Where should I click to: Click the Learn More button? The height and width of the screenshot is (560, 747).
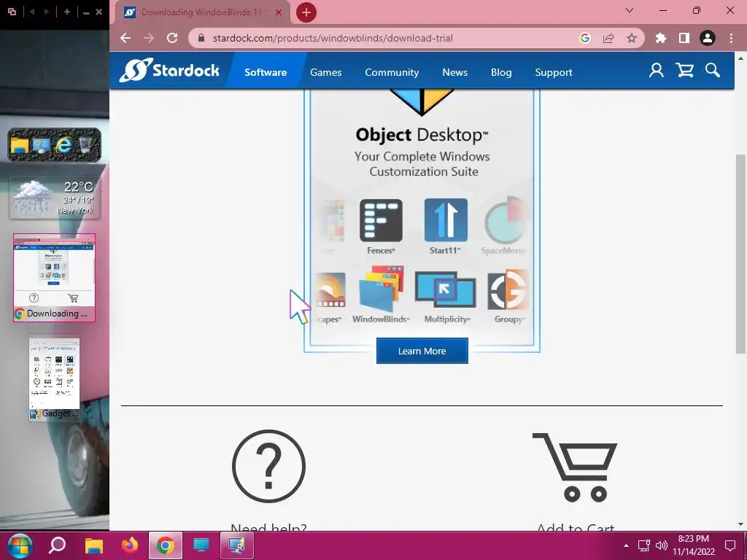pyautogui.click(x=422, y=351)
